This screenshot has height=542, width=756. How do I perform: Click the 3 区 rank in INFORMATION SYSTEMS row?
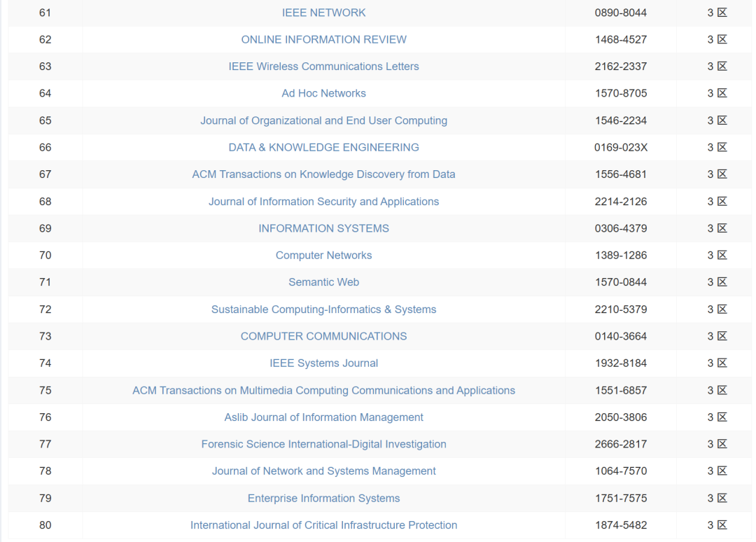(717, 228)
